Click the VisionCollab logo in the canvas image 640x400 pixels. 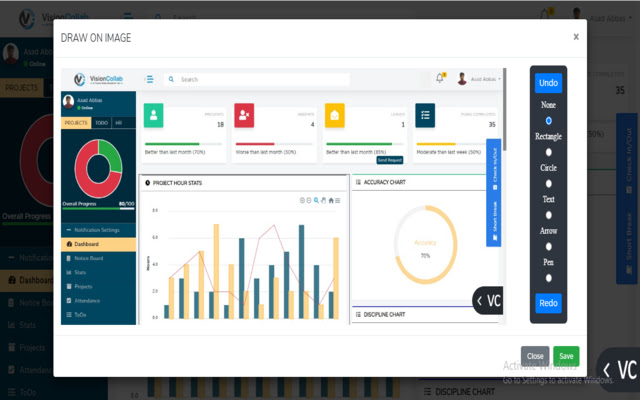pyautogui.click(x=98, y=79)
